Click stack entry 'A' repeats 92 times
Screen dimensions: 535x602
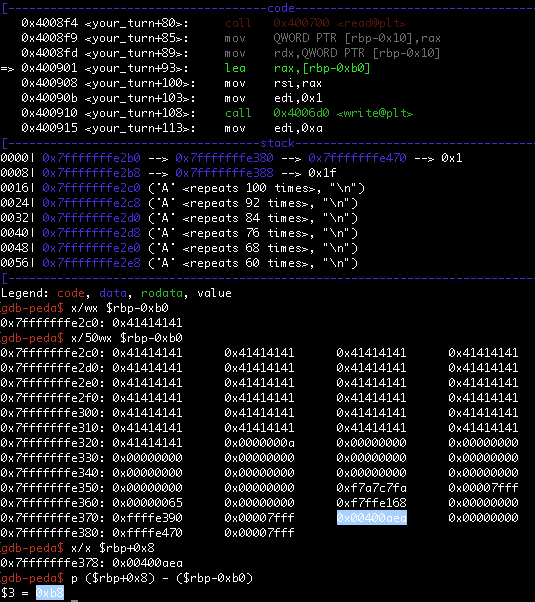tap(253, 203)
